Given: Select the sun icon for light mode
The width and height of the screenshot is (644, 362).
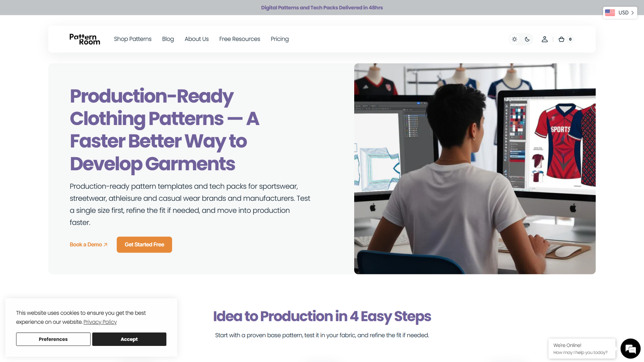Looking at the screenshot, I should tap(514, 39).
